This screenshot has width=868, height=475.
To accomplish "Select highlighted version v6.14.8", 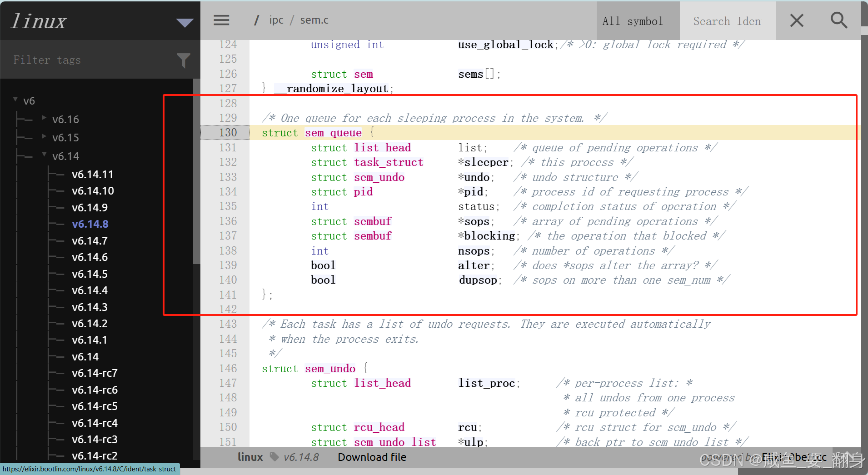I will 90,224.
